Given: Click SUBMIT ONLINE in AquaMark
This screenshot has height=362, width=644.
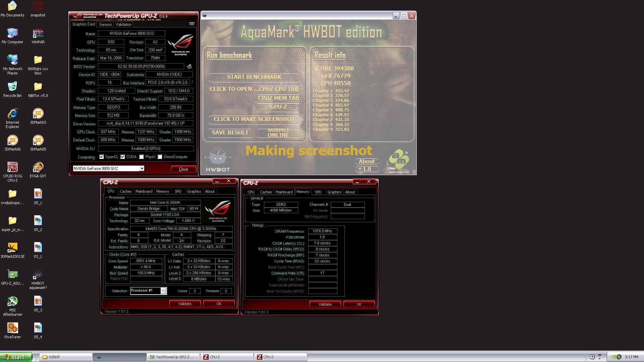Looking at the screenshot, I should (x=278, y=132).
